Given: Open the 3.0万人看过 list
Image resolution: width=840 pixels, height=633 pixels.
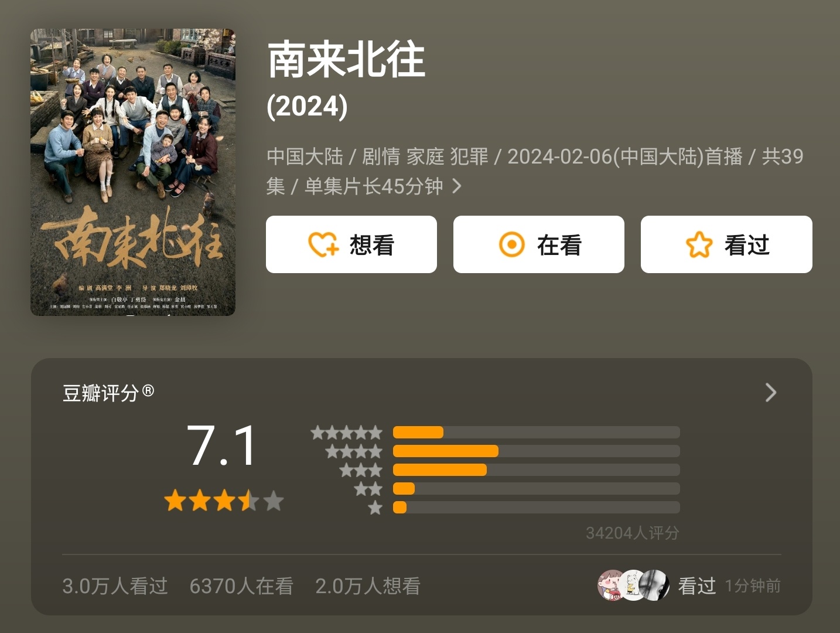Looking at the screenshot, I should (x=115, y=586).
